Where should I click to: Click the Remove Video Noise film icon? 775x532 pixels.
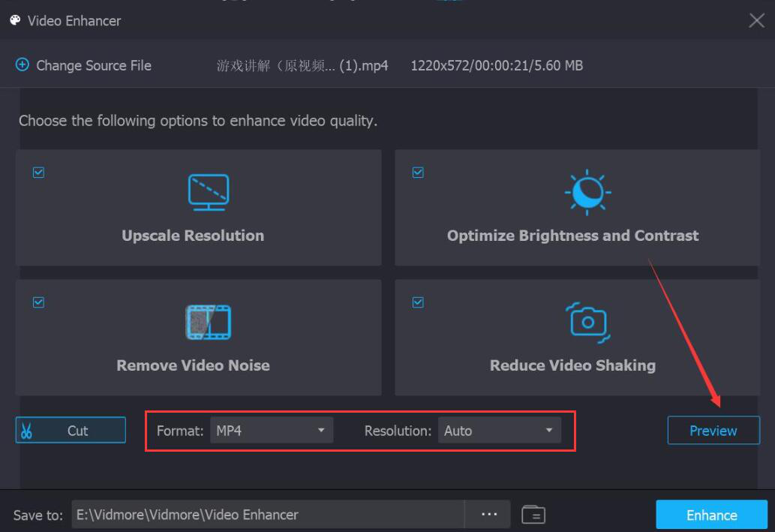point(209,323)
